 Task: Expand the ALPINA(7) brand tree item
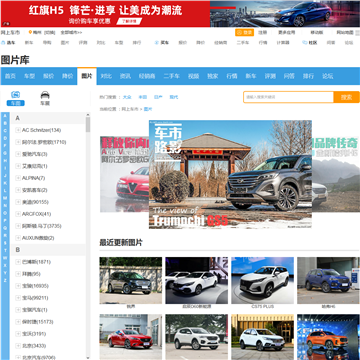[18, 178]
